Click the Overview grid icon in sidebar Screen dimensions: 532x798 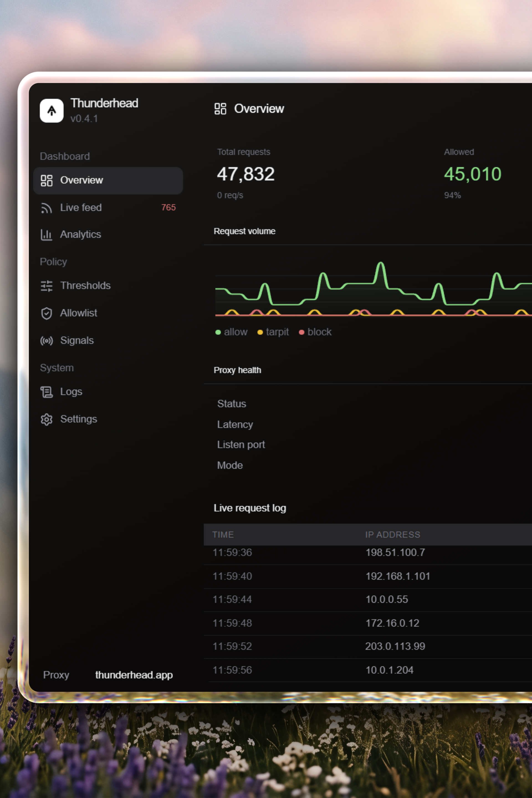point(47,180)
